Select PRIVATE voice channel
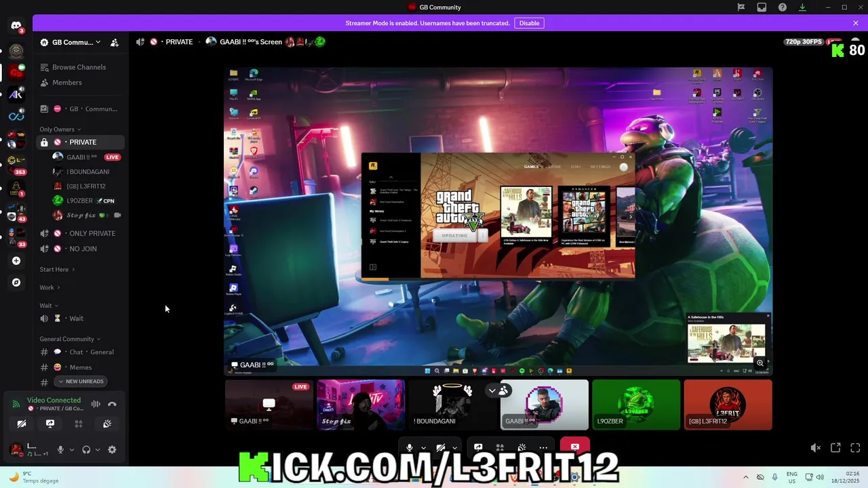868x488 pixels. [80, 142]
